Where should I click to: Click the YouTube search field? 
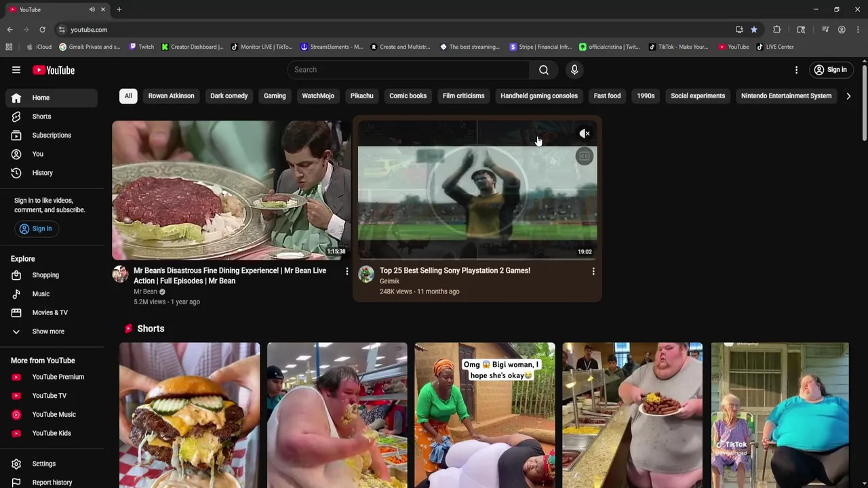tap(408, 70)
